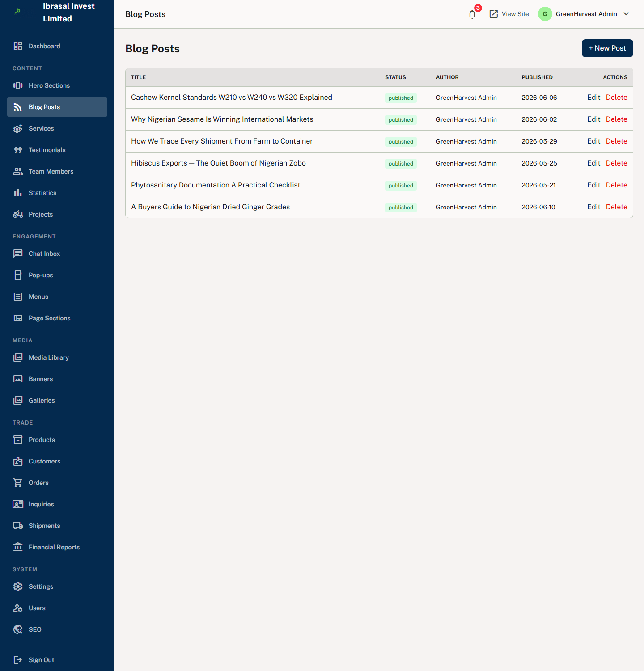Select Shipments in the Trade section
Viewport: 644px width, 671px height.
pos(57,526)
